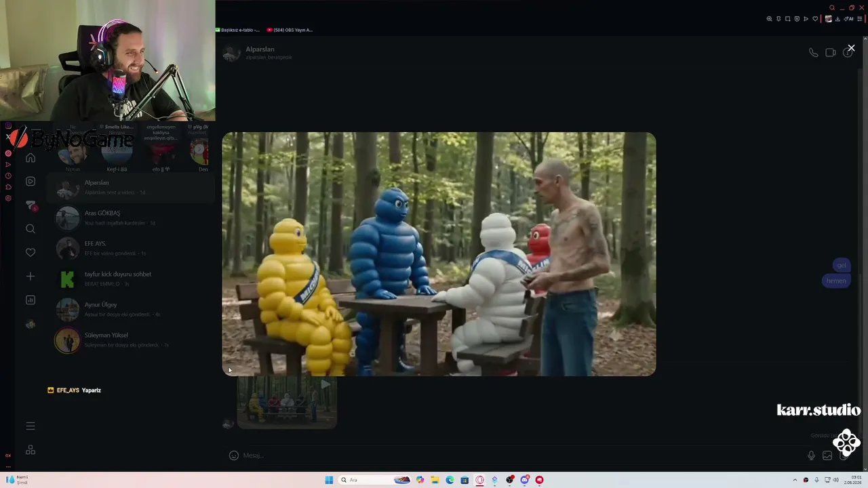Attach a photo using the image icon
Screen dimensions: 868x488
pyautogui.click(x=827, y=455)
